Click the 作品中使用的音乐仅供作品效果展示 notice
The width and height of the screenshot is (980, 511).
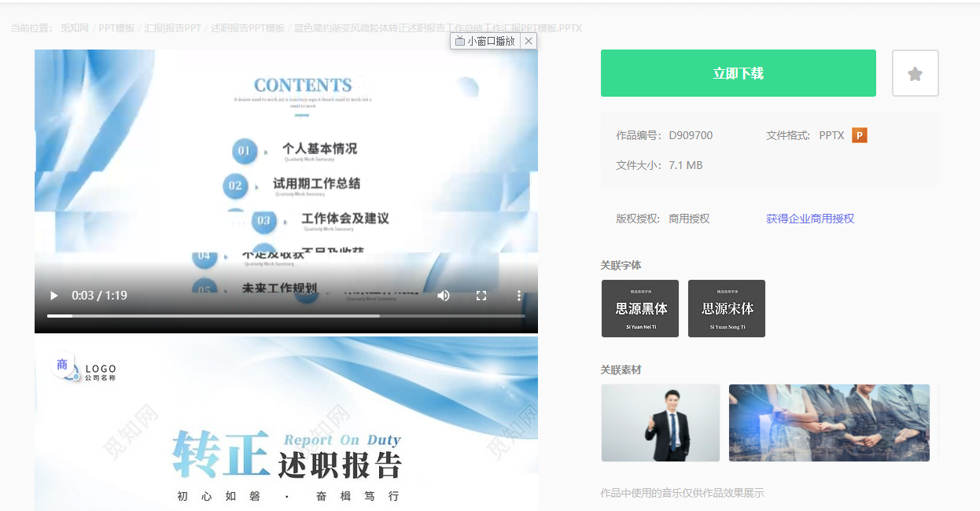(682, 493)
